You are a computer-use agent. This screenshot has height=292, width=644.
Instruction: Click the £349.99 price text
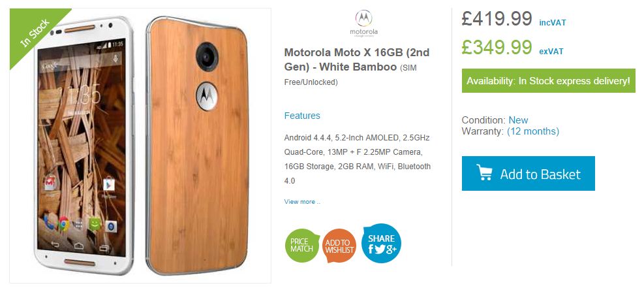coord(497,48)
